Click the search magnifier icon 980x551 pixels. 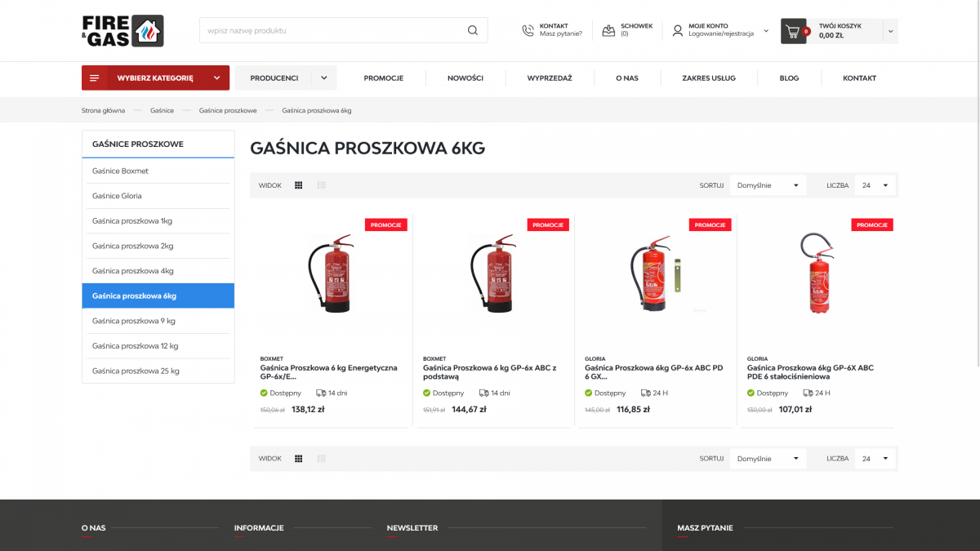[472, 31]
